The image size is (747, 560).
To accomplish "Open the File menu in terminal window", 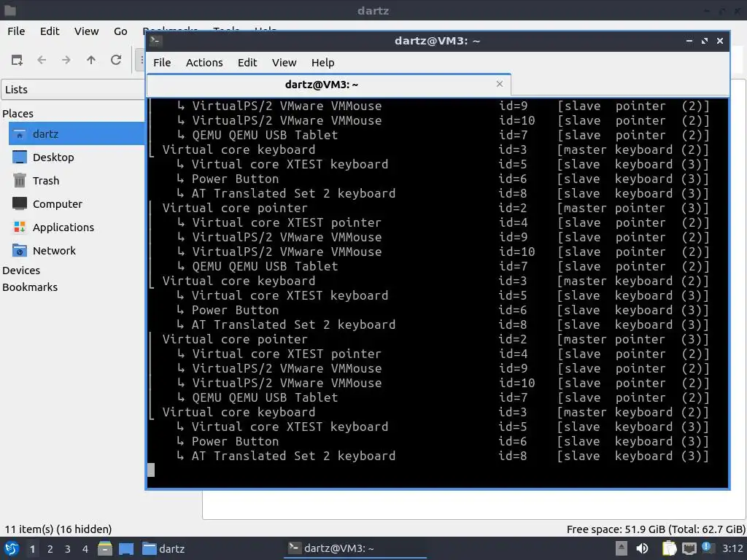I will 162,63.
